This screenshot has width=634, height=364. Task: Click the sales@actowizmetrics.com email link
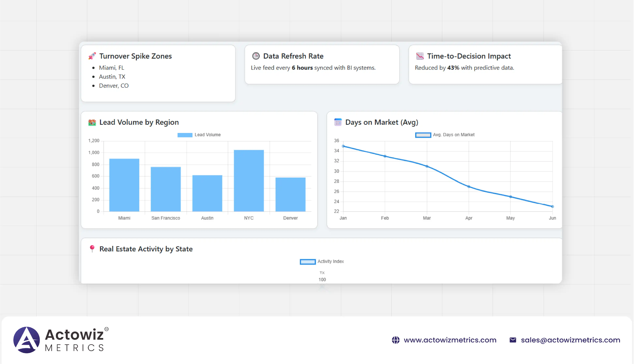click(x=570, y=340)
